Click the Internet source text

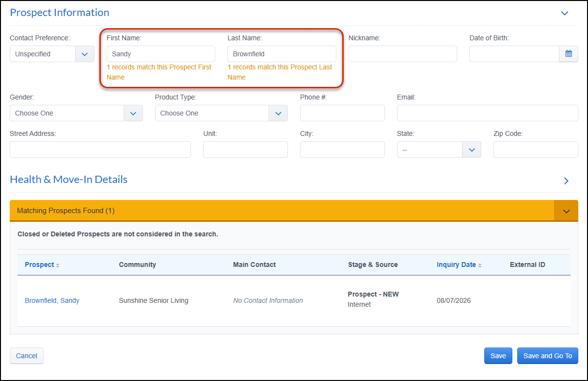(359, 305)
